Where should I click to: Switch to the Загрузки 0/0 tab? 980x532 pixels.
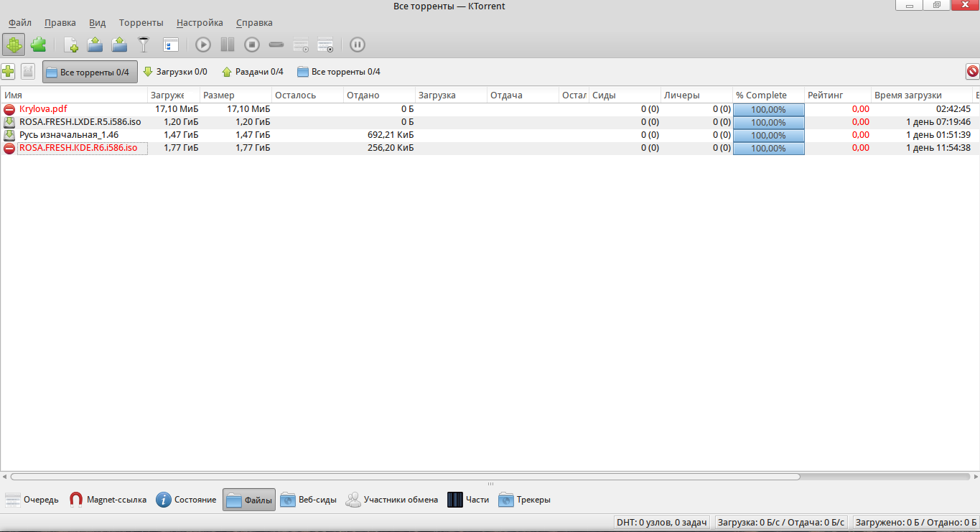175,72
